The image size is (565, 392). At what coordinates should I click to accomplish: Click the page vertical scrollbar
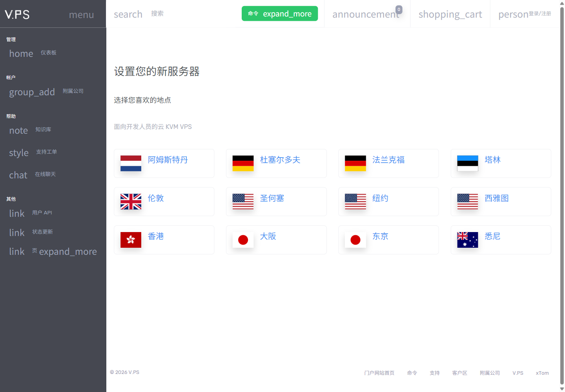pos(562,196)
